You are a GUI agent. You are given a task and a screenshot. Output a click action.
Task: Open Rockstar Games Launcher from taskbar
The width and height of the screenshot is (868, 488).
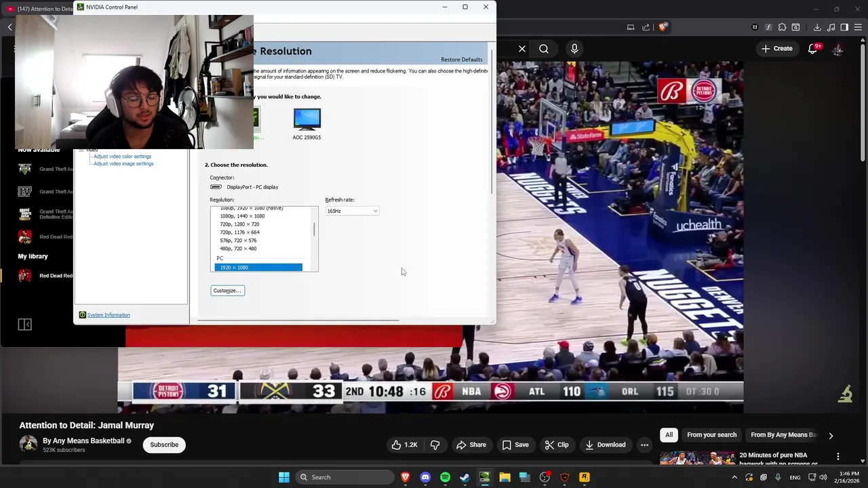585,477
